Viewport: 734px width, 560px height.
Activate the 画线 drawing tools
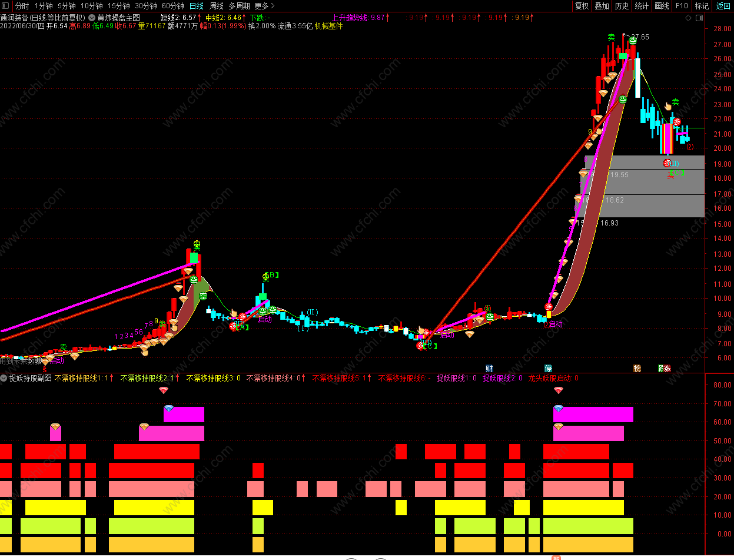pyautogui.click(x=662, y=6)
